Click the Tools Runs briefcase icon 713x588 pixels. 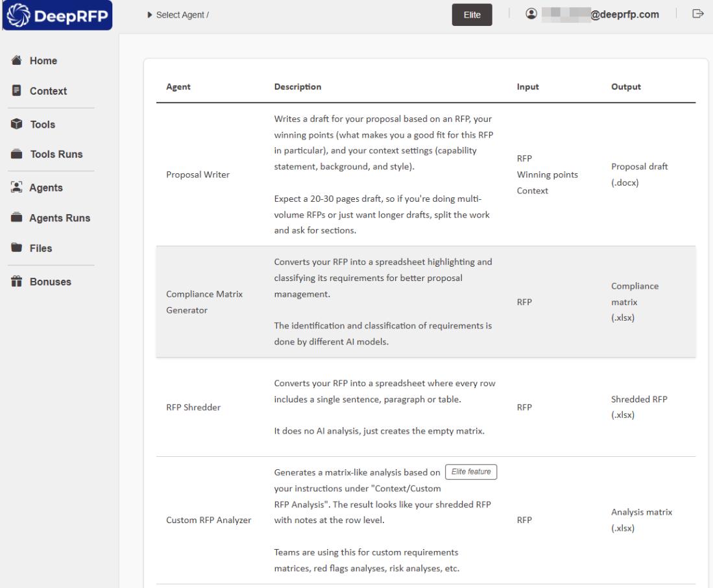pyautogui.click(x=18, y=154)
